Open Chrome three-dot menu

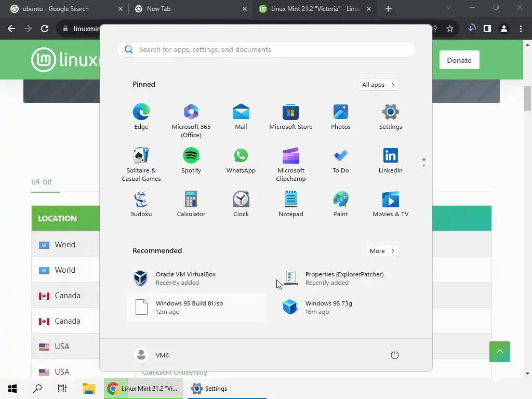pos(521,29)
